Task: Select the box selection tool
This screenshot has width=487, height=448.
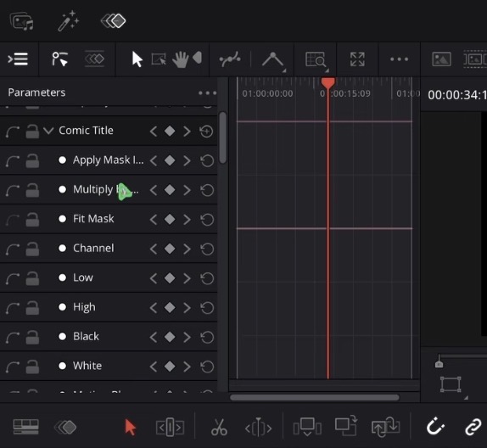Action: click(159, 59)
